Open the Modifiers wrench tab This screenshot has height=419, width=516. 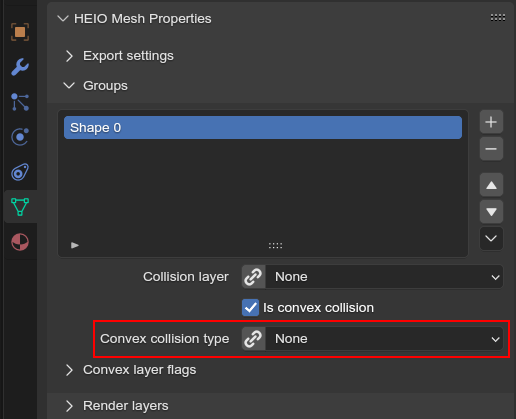coord(20,67)
